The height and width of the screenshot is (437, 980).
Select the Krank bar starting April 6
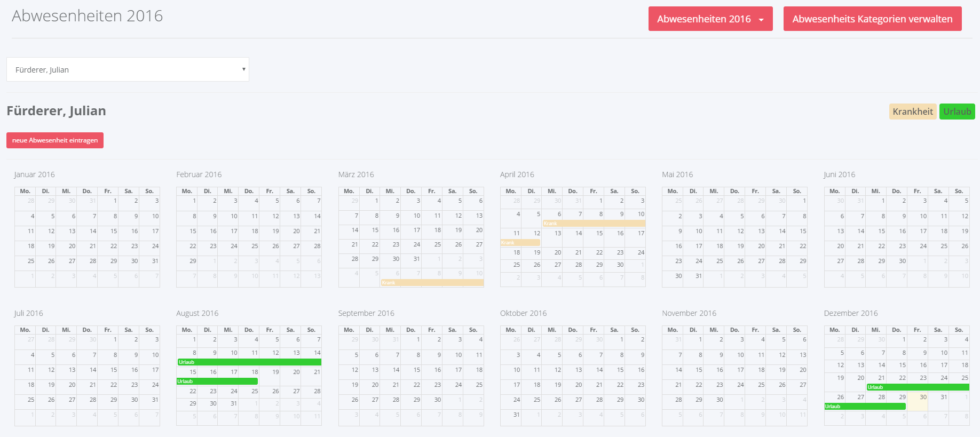[594, 224]
